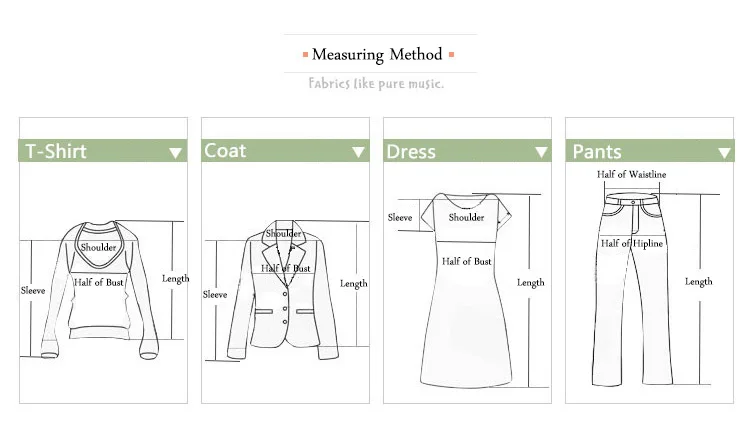Click the blazer coat illustration
Screen dimensions: 750x437
tap(283, 290)
